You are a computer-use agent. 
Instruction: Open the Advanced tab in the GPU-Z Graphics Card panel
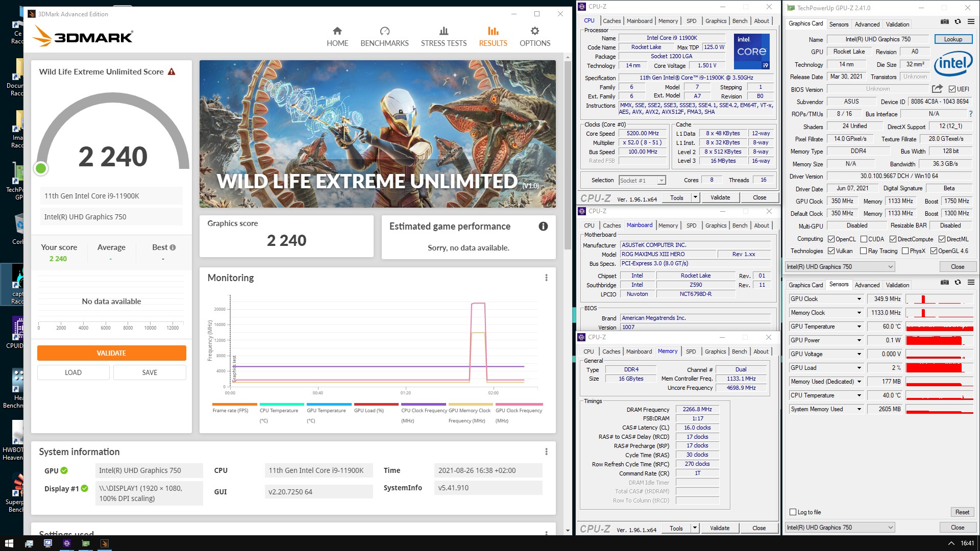(x=867, y=24)
